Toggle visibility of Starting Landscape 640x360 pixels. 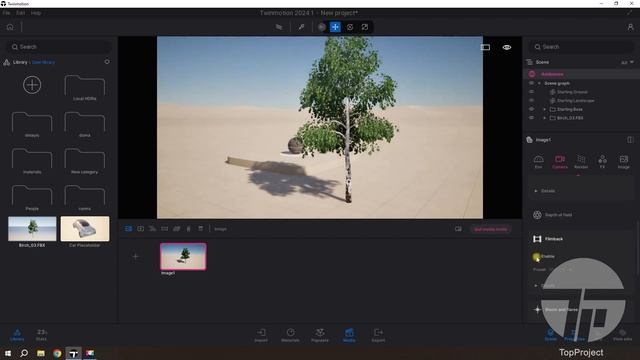pos(531,100)
